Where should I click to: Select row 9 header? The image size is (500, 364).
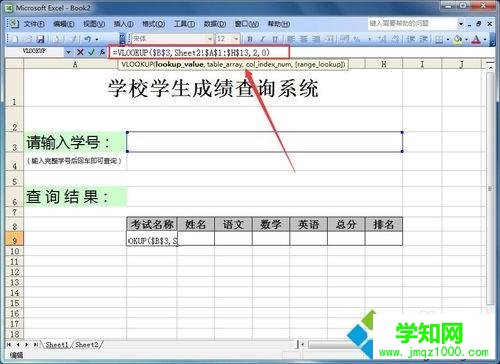14,239
